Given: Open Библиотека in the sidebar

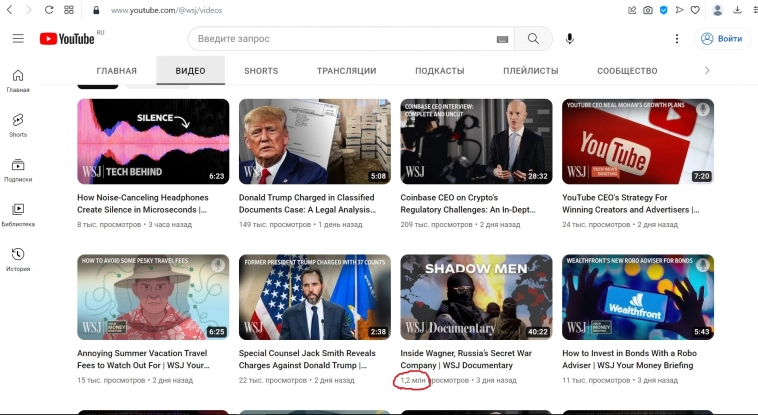Looking at the screenshot, I should pyautogui.click(x=18, y=213).
